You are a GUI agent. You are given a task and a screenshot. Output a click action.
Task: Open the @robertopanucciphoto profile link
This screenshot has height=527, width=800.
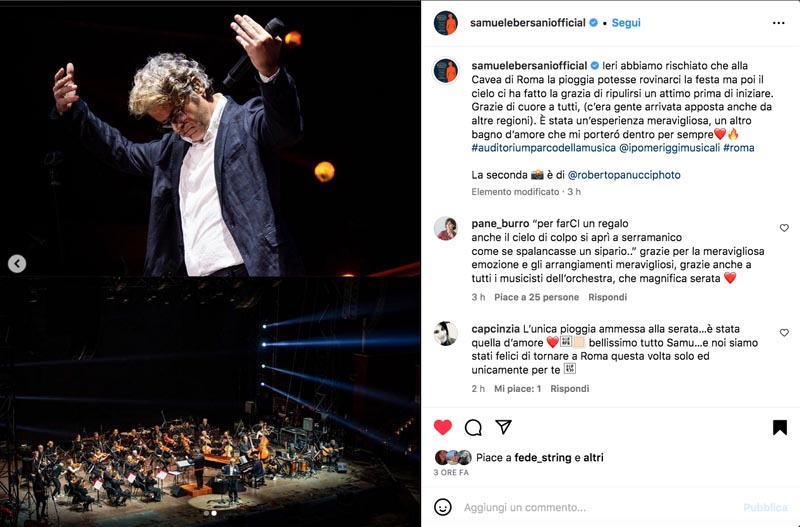tap(624, 175)
